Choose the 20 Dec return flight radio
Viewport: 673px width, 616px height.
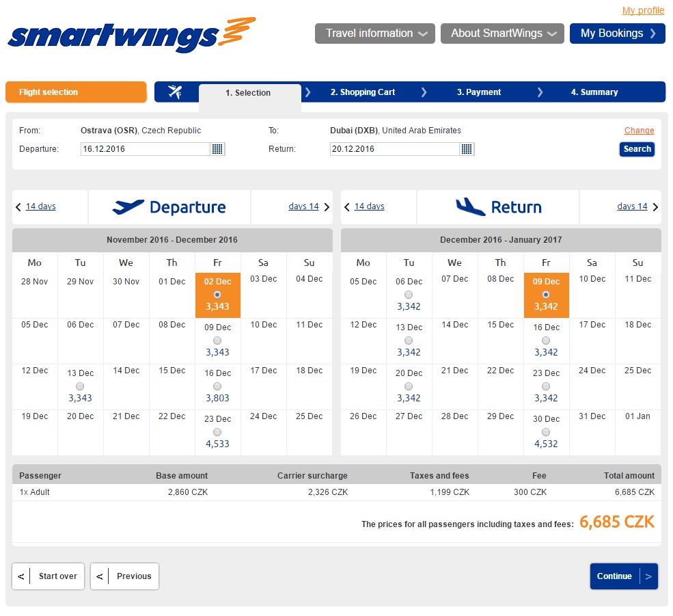coord(409,386)
